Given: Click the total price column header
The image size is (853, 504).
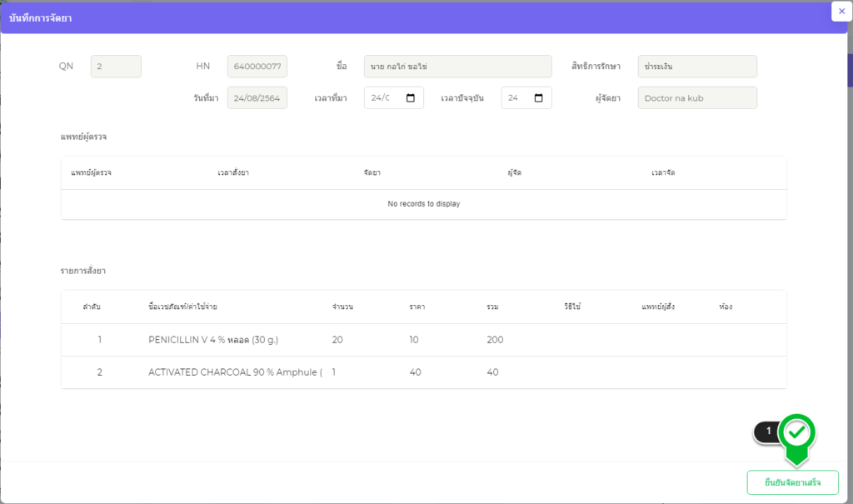Looking at the screenshot, I should coord(492,307).
